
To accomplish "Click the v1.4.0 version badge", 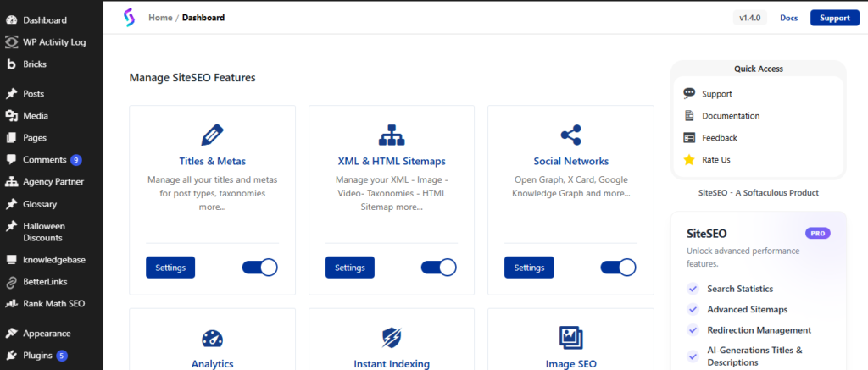I will tap(750, 18).
